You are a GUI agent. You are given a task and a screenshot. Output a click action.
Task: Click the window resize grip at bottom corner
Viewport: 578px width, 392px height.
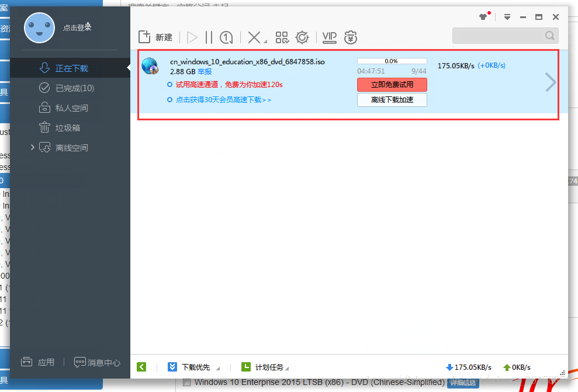coord(563,373)
